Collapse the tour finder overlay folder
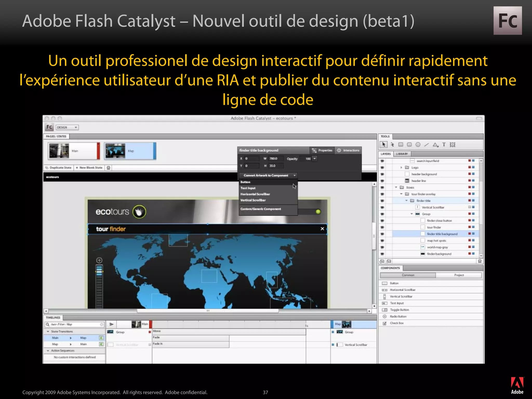This screenshot has width=532, height=399. click(401, 194)
